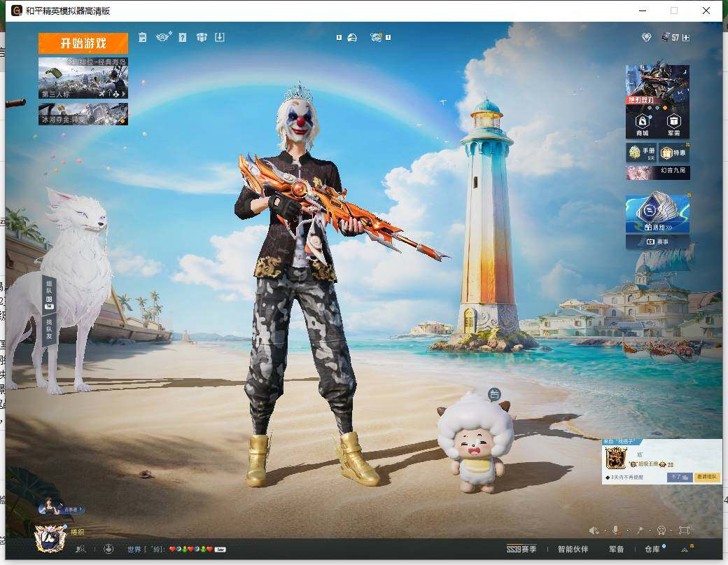Open the 军需 supply crate icon
Viewport: 728px width, 565px height.
pos(673,125)
